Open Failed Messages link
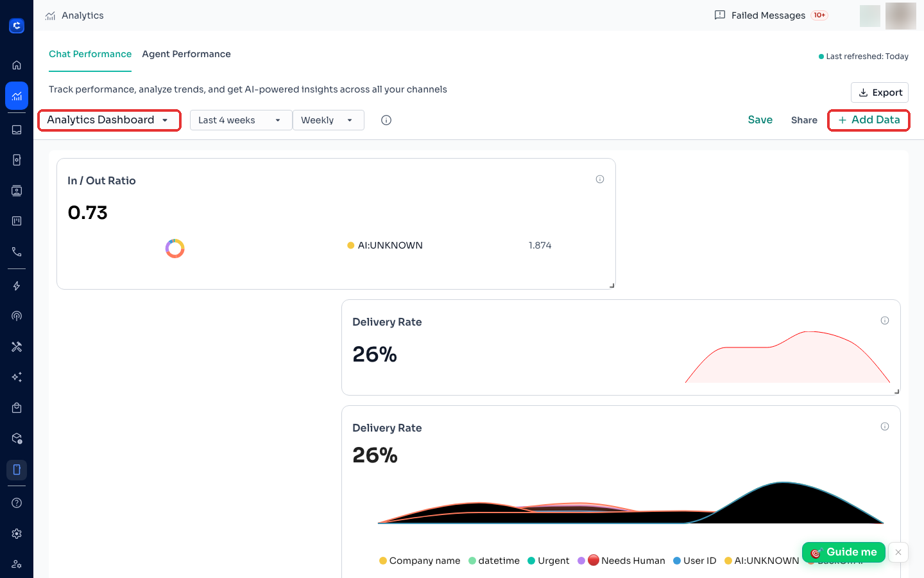The height and width of the screenshot is (578, 924). point(768,15)
